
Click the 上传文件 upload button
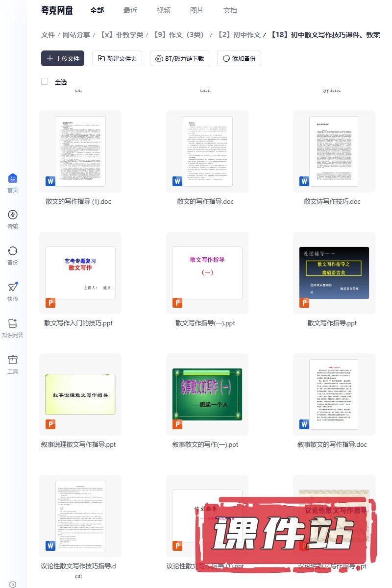tap(63, 58)
